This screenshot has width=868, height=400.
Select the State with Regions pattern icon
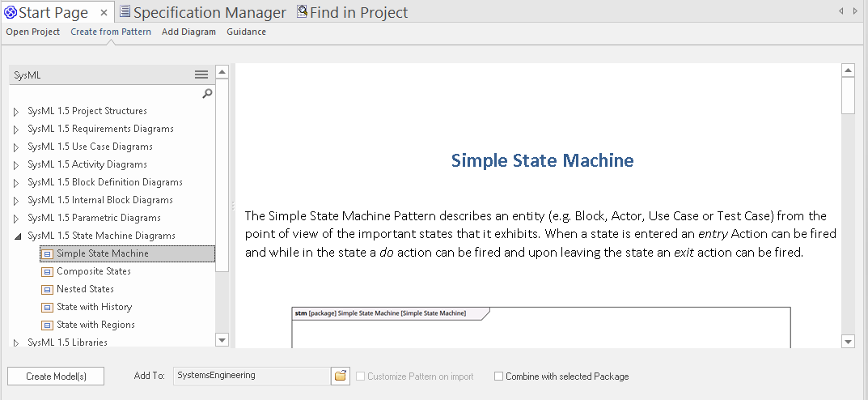pyautogui.click(x=47, y=325)
